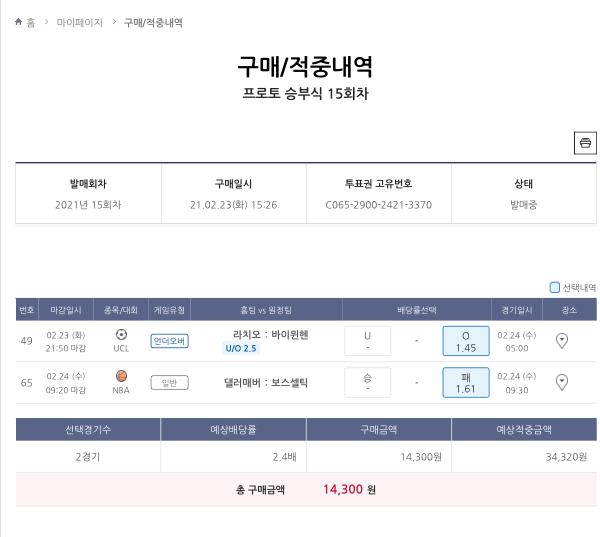Select the U under odds option

click(367, 341)
